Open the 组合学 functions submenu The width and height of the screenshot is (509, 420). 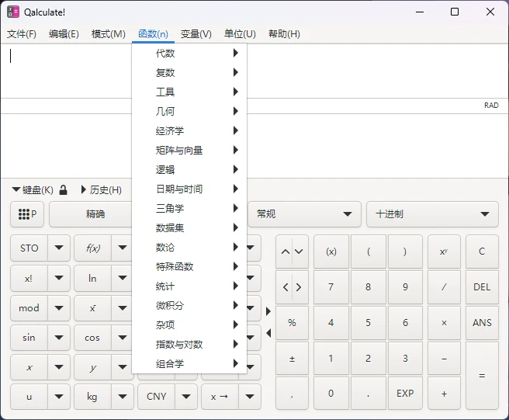(189, 363)
